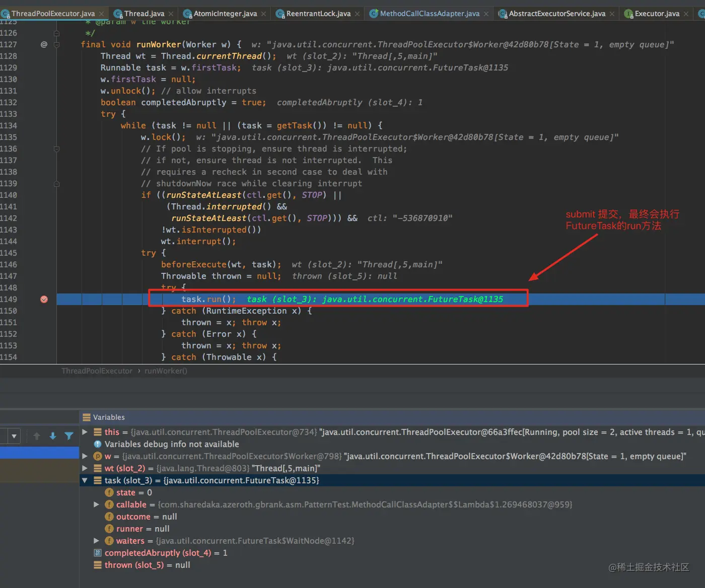705x588 pixels.
Task: Click 'wt.interrupt();' on line 1144
Action: (198, 241)
